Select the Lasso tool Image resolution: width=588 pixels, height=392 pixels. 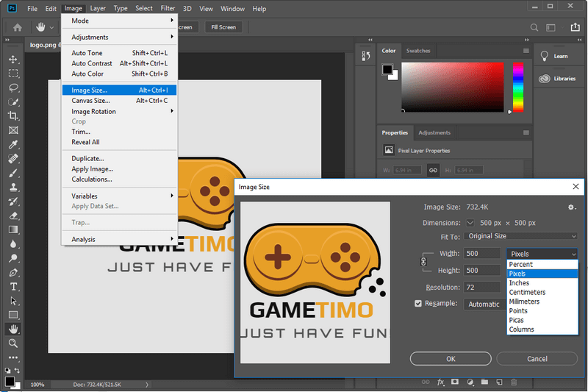pyautogui.click(x=12, y=88)
